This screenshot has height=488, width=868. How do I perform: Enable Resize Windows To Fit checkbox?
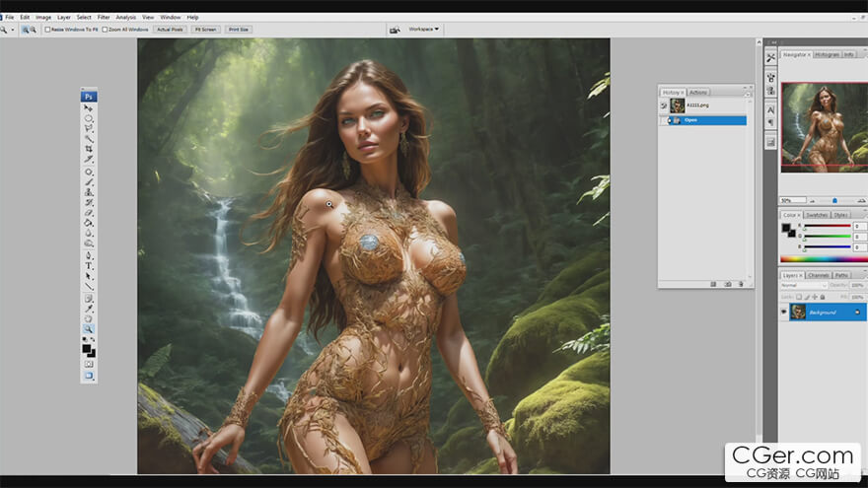(x=47, y=30)
